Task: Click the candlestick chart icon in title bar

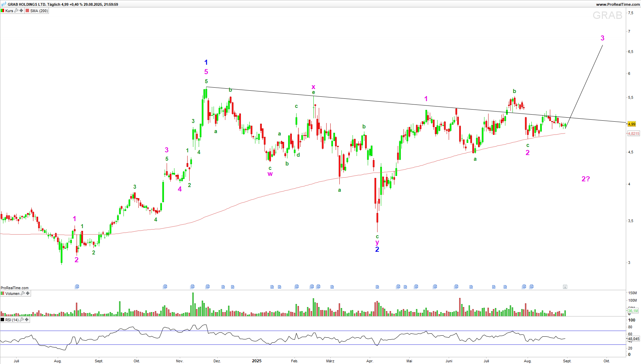Action: point(4,4)
